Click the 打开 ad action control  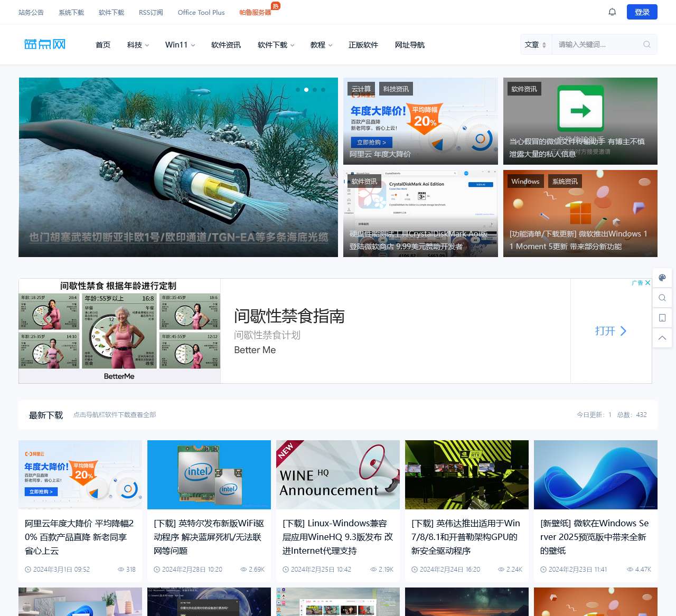coord(610,331)
